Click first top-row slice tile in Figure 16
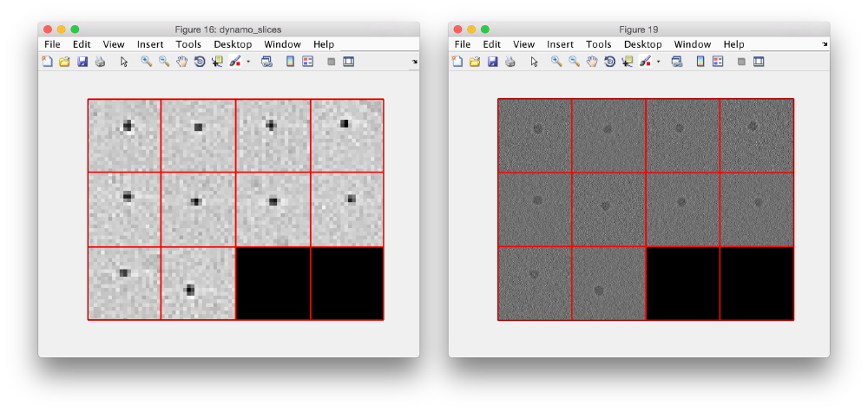 (x=124, y=135)
